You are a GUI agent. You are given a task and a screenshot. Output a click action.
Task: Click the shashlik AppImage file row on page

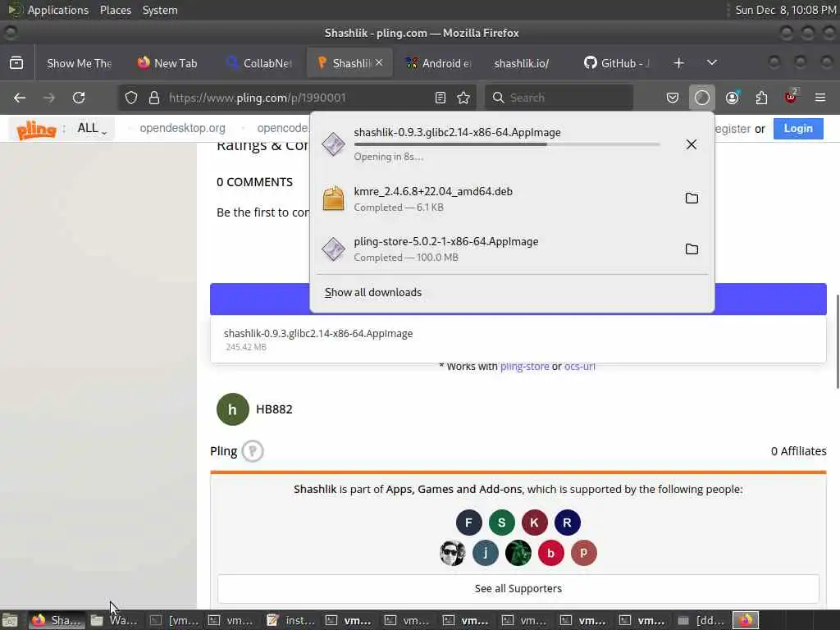point(518,339)
